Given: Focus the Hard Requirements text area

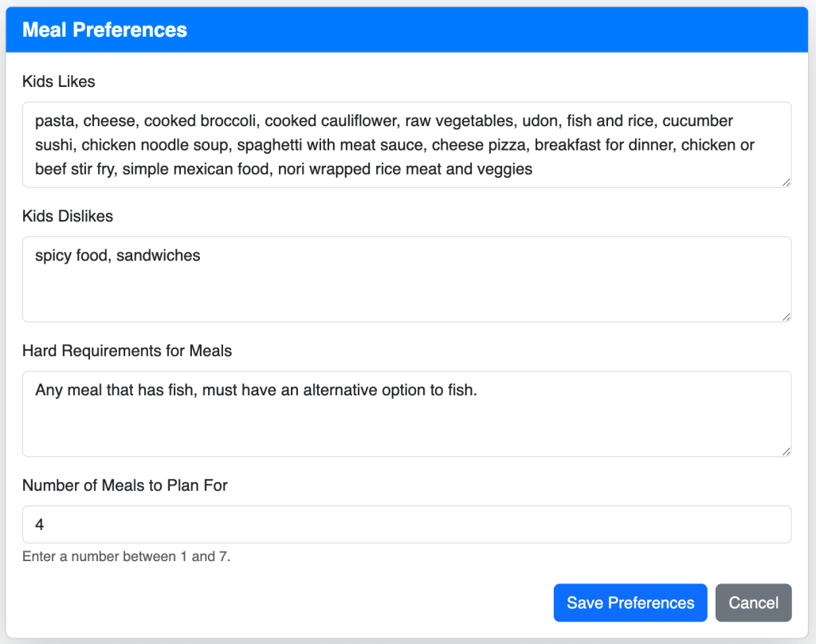Looking at the screenshot, I should [406, 422].
